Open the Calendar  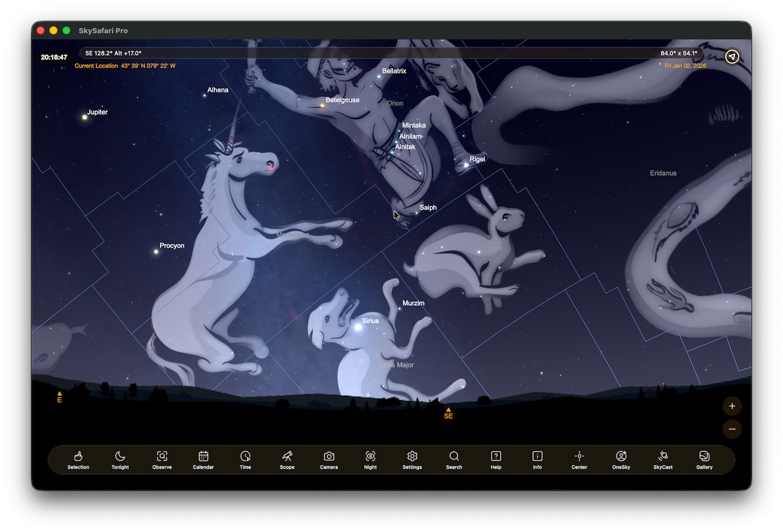pos(204,459)
